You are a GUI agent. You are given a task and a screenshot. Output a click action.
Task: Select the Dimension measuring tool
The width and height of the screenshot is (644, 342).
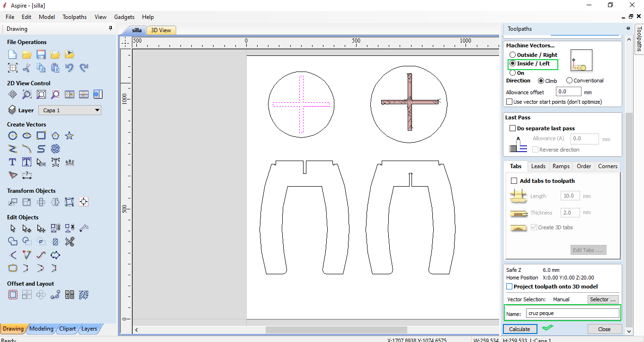(27, 175)
